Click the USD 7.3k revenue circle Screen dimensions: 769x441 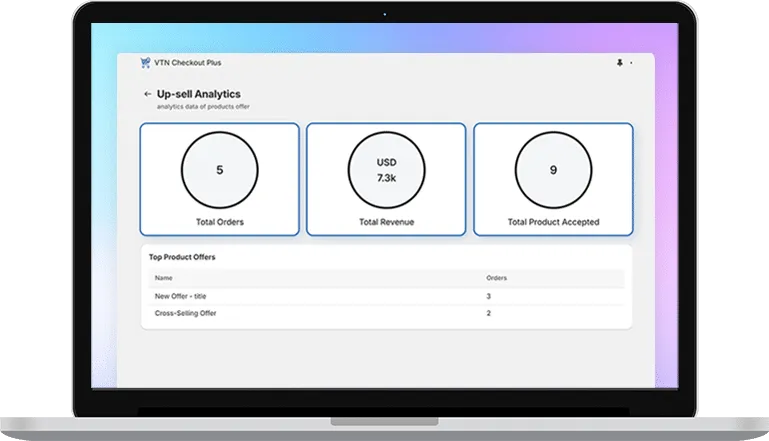tap(386, 170)
